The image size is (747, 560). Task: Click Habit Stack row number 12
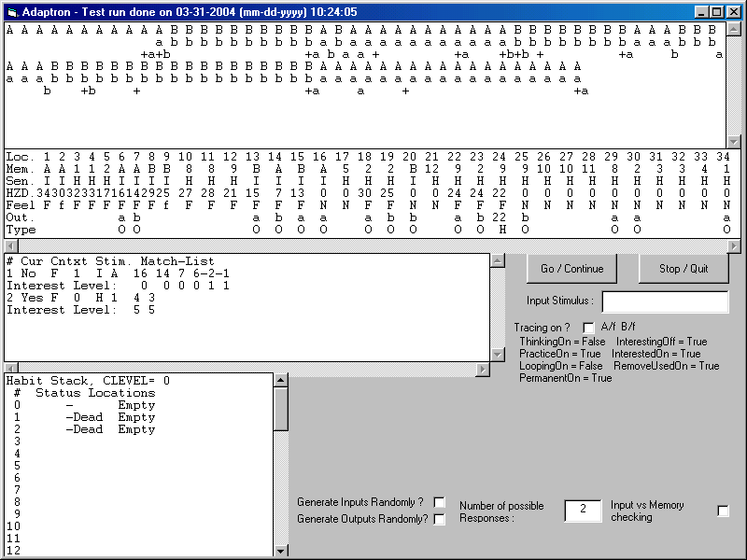click(13, 551)
